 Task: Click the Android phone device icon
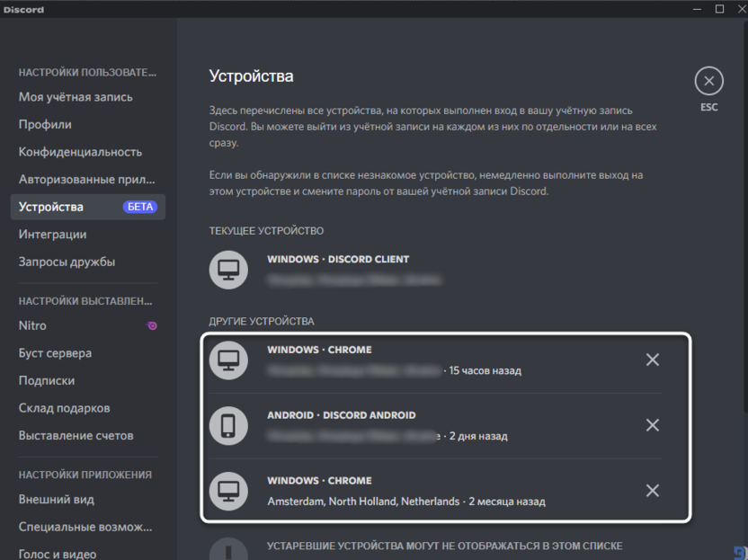(228, 425)
